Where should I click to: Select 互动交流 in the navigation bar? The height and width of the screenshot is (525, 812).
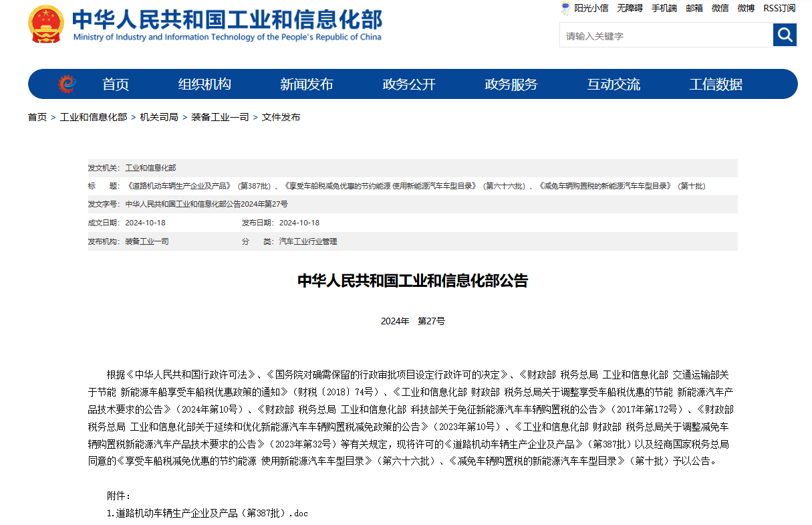point(614,84)
